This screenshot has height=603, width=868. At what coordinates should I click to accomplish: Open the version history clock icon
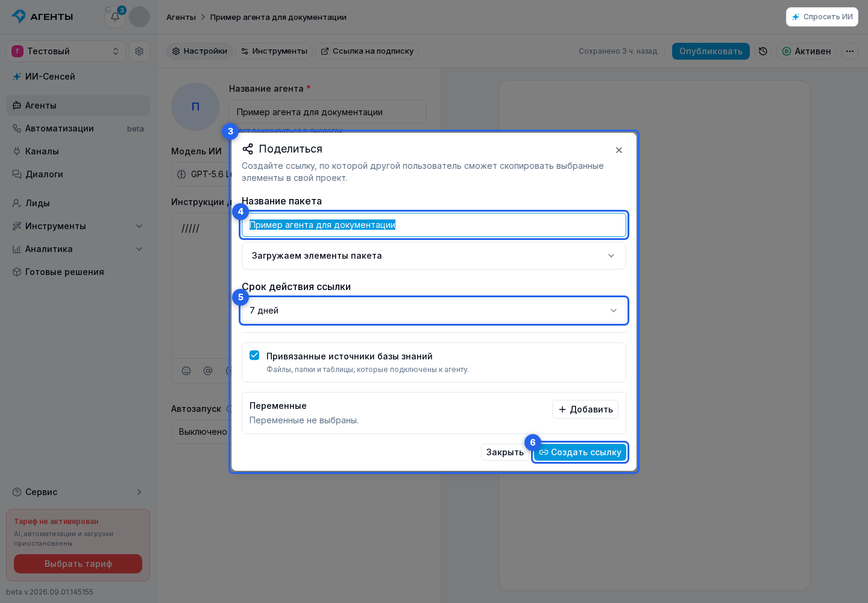(763, 51)
